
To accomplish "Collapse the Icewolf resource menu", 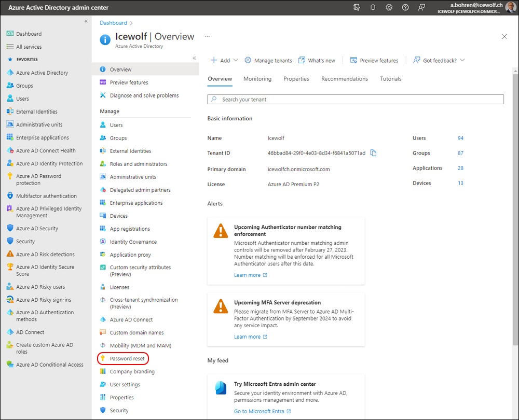I will pyautogui.click(x=194, y=58).
